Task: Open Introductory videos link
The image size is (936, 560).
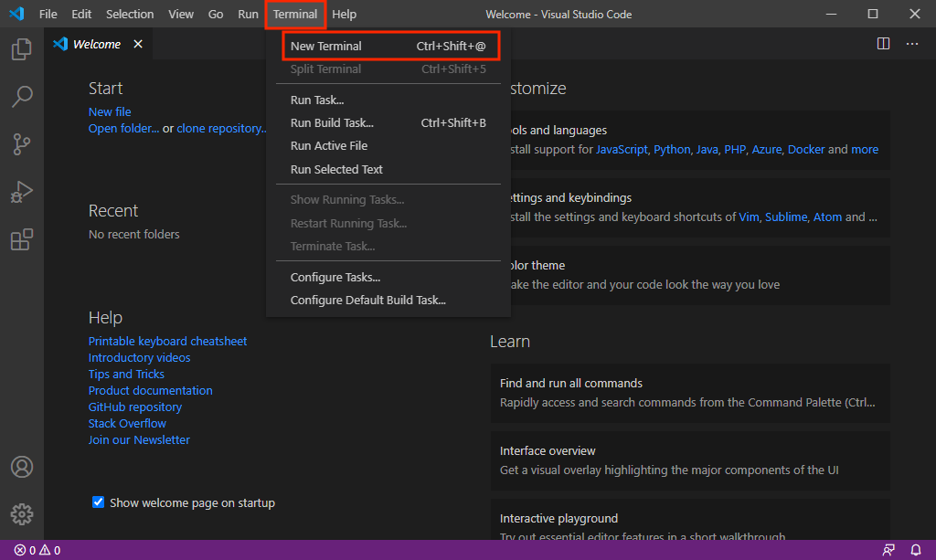Action: (139, 358)
